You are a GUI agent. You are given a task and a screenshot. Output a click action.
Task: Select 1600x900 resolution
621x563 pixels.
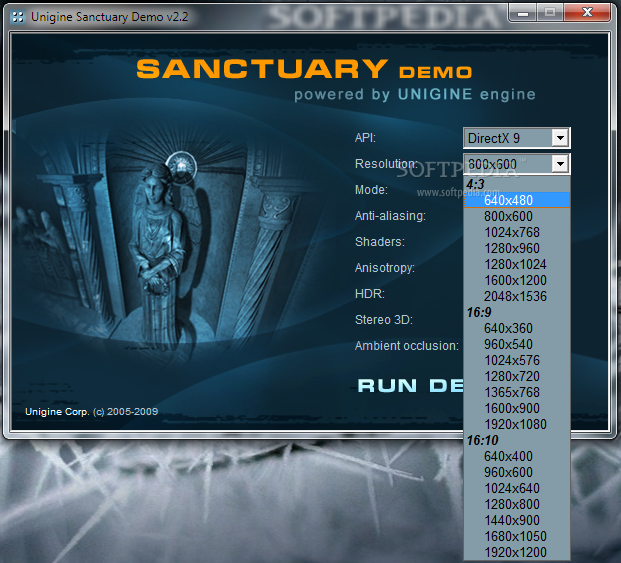(x=517, y=408)
